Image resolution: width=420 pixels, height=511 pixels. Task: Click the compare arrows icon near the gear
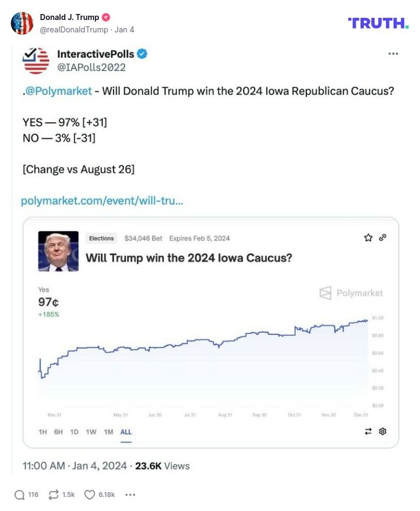tap(369, 432)
